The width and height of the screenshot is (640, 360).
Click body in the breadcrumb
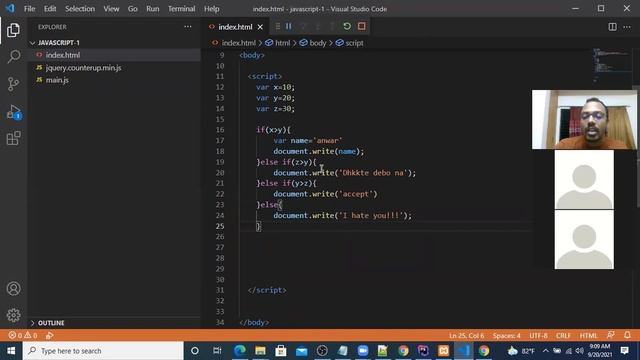point(317,43)
